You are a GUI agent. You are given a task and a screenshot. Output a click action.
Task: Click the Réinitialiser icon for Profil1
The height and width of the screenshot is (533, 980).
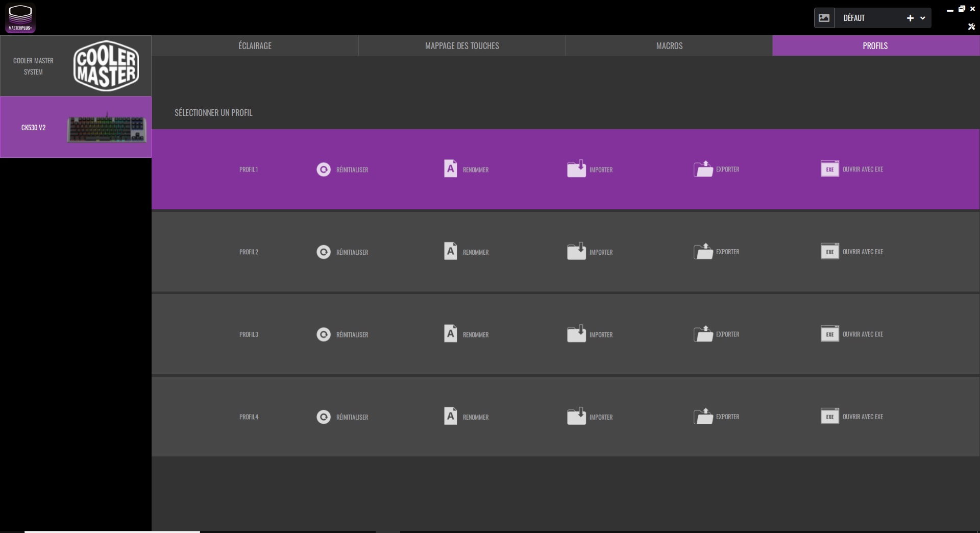[x=324, y=169]
